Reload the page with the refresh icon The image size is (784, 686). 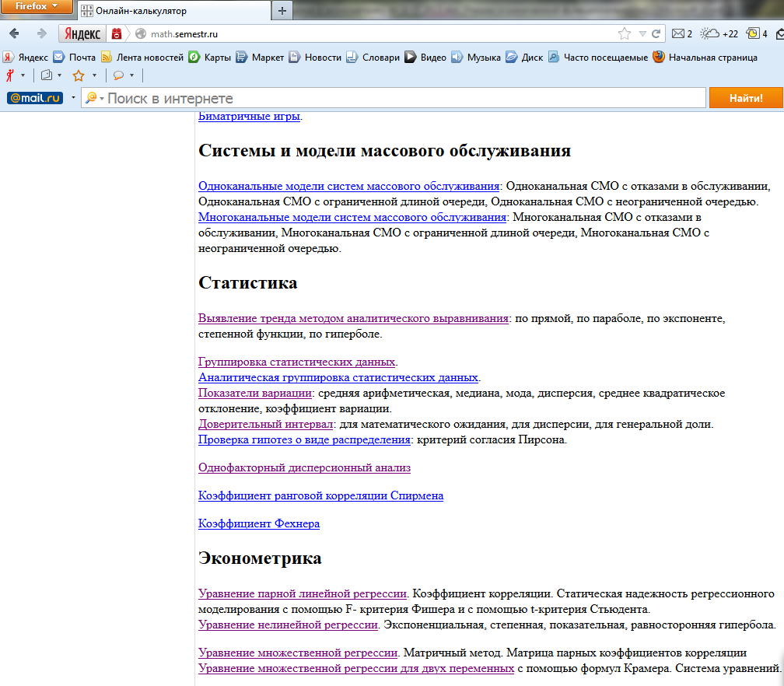tap(656, 34)
